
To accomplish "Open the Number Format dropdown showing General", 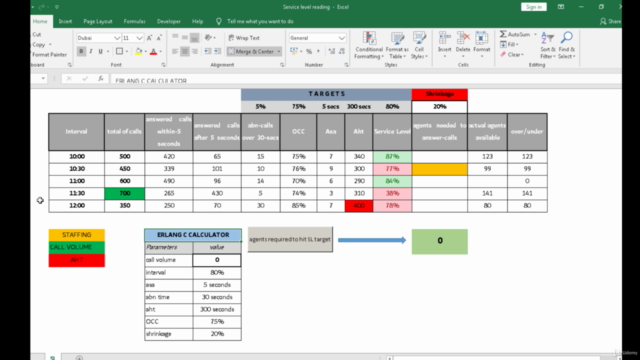I will pos(342,38).
